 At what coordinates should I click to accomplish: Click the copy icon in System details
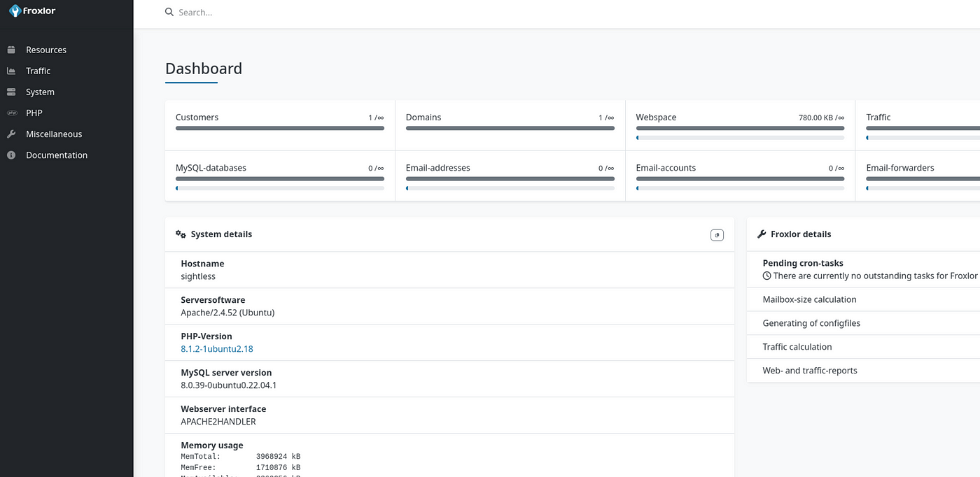coord(717,235)
